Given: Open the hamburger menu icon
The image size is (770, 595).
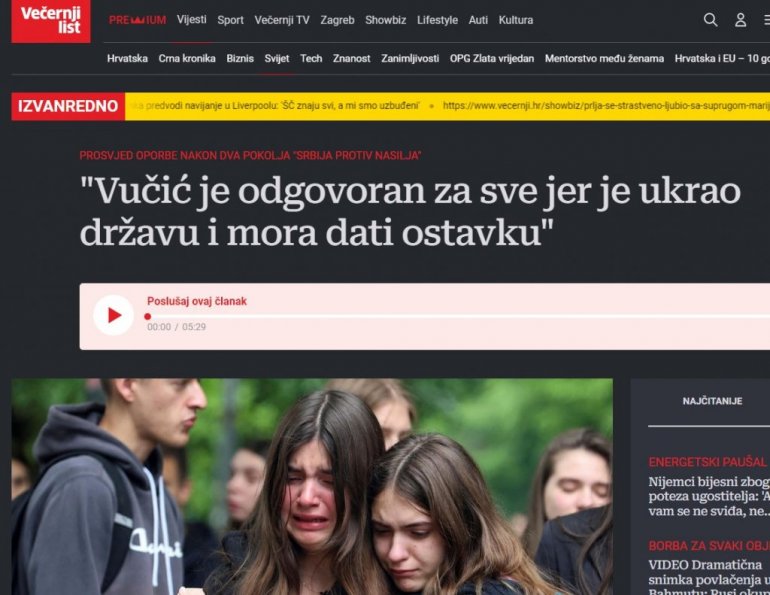Looking at the screenshot, I should (x=767, y=20).
